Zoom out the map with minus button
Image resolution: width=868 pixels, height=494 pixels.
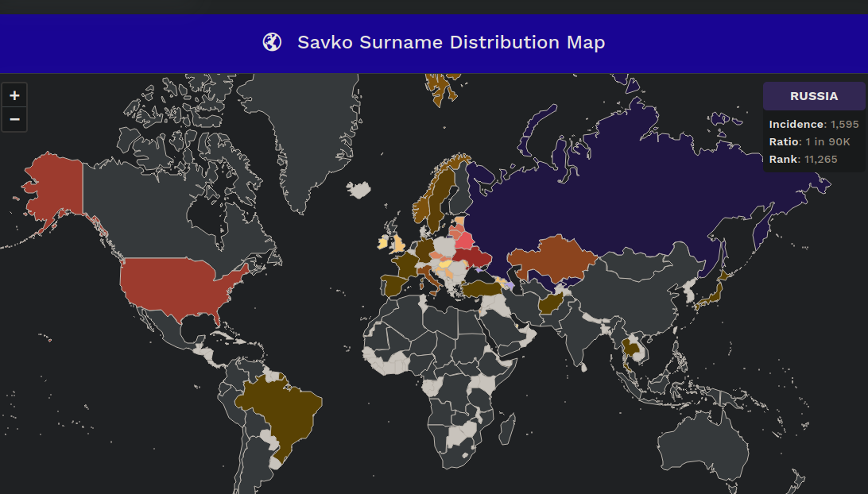tap(14, 119)
